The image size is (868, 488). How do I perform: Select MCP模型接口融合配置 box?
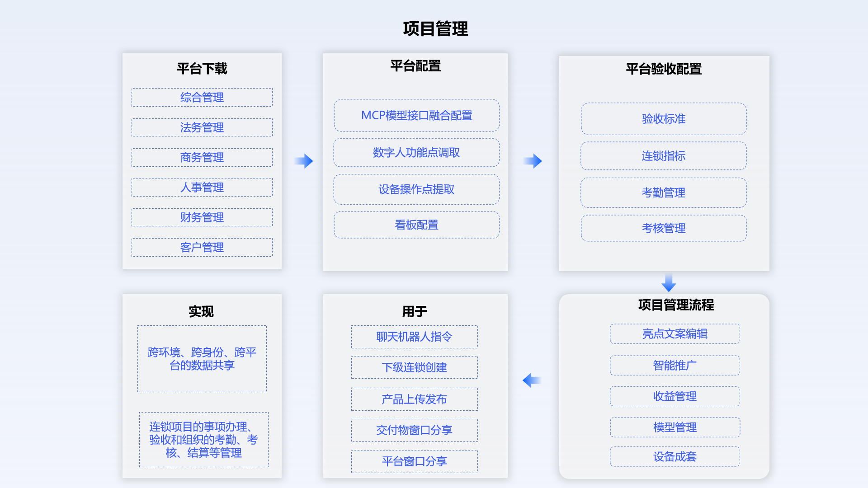(x=416, y=116)
